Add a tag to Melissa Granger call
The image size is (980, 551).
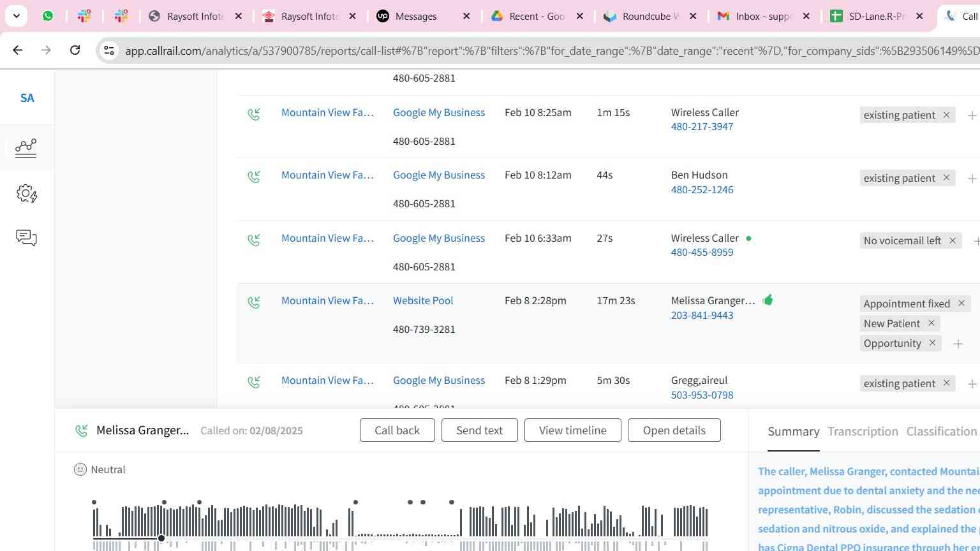pyautogui.click(x=958, y=344)
